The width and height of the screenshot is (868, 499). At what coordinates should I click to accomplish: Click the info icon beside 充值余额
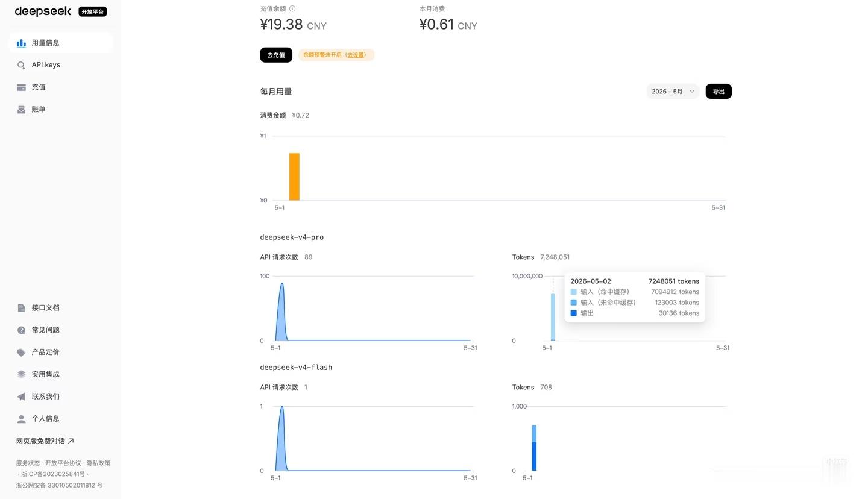tap(292, 8)
